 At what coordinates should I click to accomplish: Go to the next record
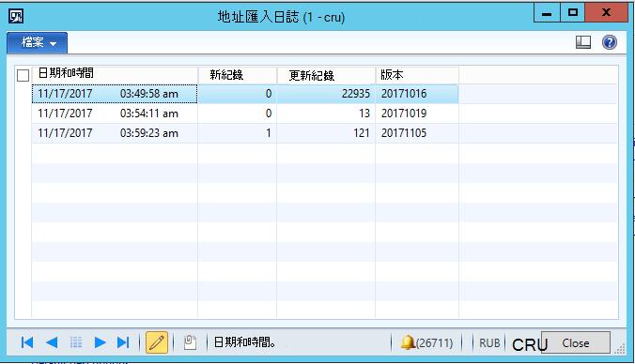tap(100, 342)
